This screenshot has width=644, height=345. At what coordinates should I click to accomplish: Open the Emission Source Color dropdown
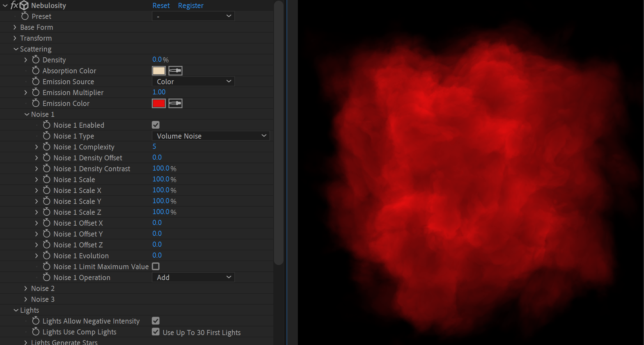(x=193, y=81)
